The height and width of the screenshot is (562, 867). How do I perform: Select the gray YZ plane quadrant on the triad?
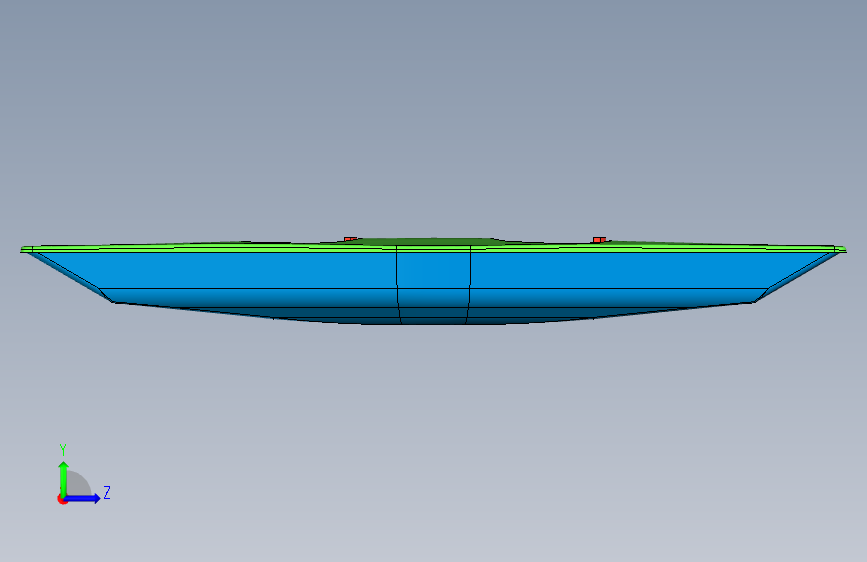pos(78,485)
